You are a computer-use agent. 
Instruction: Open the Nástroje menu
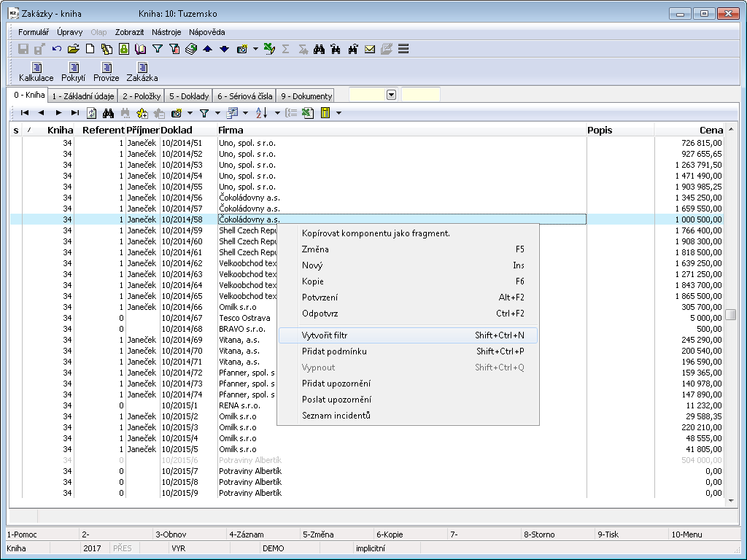(x=166, y=32)
